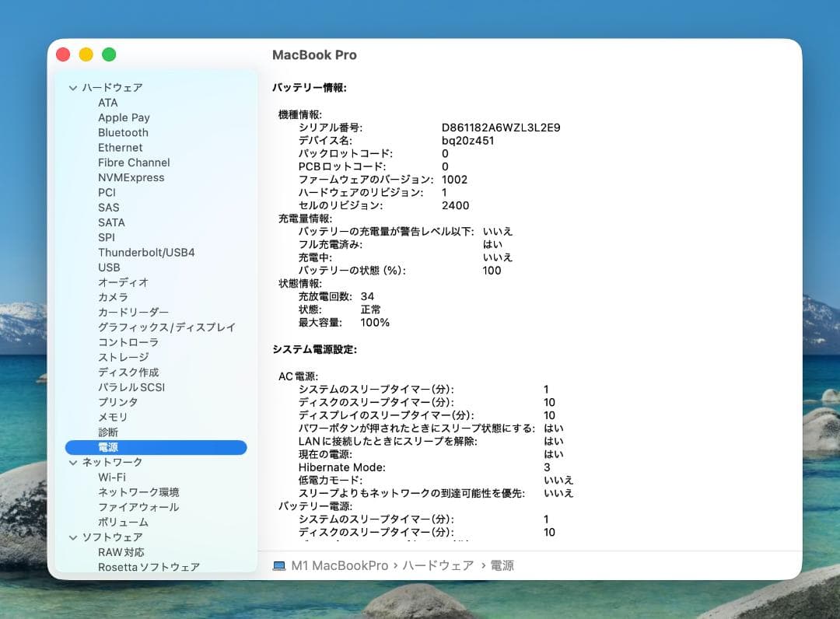Click the Hibernate Mode label

(341, 467)
